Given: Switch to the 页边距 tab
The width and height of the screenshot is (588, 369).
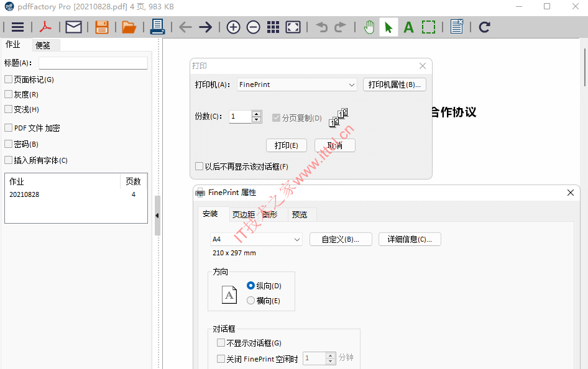Looking at the screenshot, I should pos(244,214).
